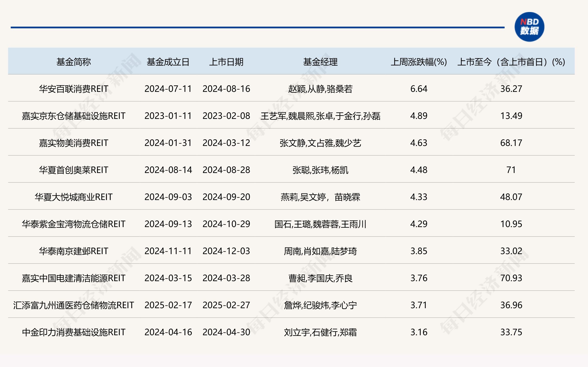The width and height of the screenshot is (588, 367).
Task: Select establishment date 2024-08-14
Action: (168, 170)
